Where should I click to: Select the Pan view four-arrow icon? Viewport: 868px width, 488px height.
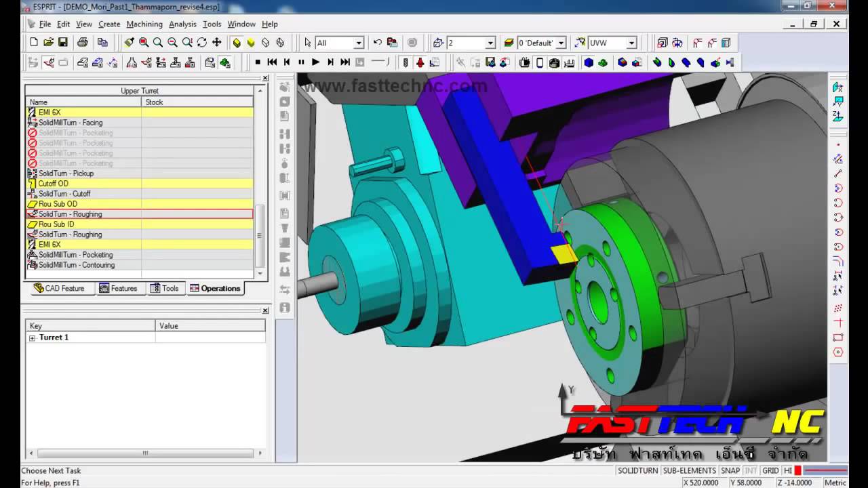pyautogui.click(x=217, y=42)
